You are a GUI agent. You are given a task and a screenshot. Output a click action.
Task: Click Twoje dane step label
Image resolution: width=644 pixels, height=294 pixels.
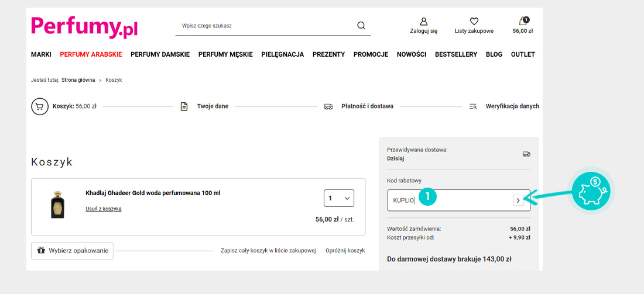pos(213,106)
